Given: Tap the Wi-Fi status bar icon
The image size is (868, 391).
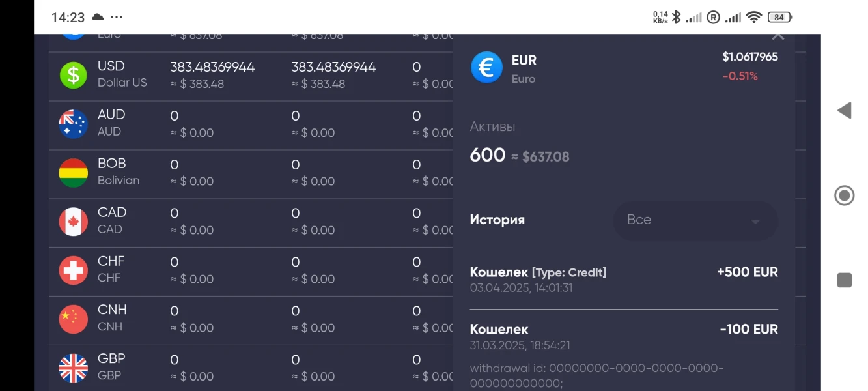Looking at the screenshot, I should pyautogui.click(x=754, y=18).
